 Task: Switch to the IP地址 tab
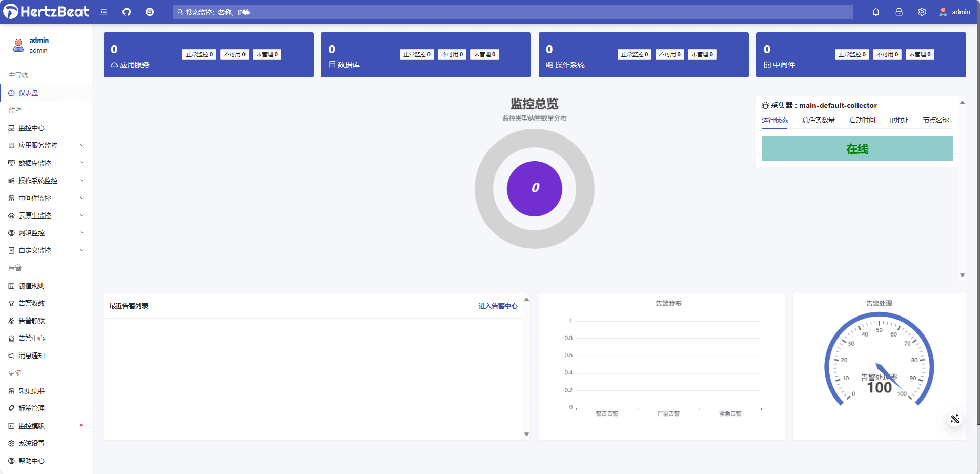pyautogui.click(x=899, y=120)
